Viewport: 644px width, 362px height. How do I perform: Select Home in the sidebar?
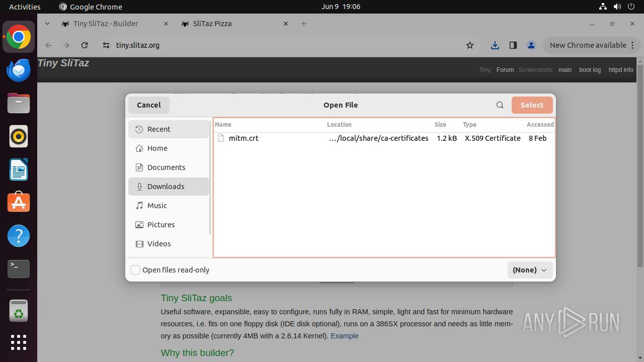[169, 148]
